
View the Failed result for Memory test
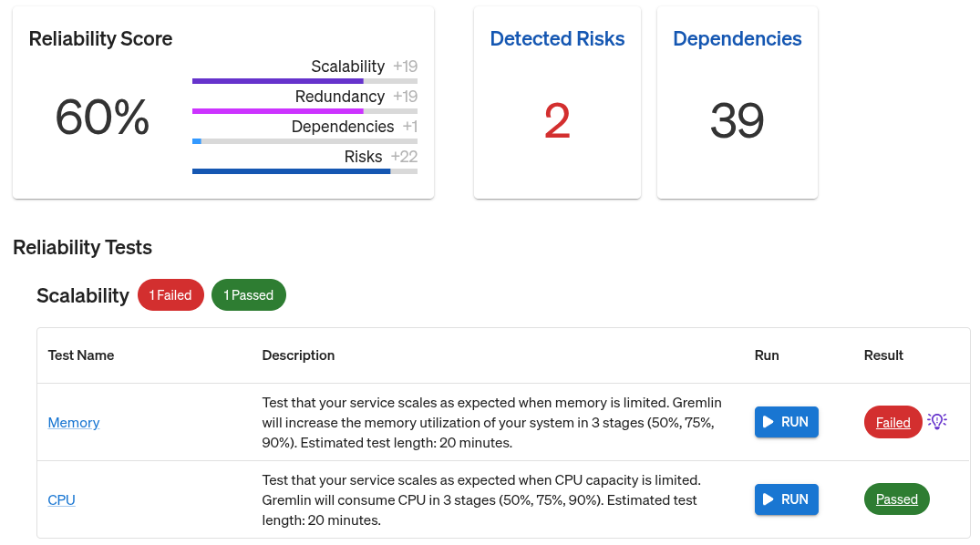tap(893, 422)
